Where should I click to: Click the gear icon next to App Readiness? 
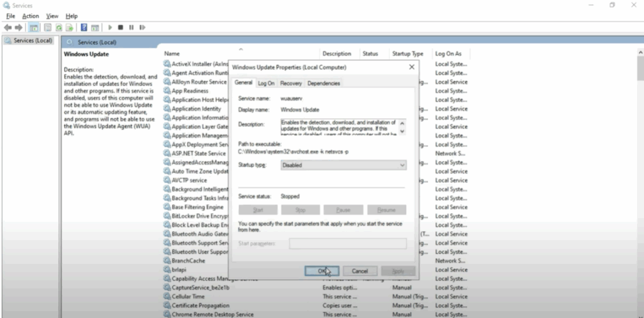[x=167, y=90]
